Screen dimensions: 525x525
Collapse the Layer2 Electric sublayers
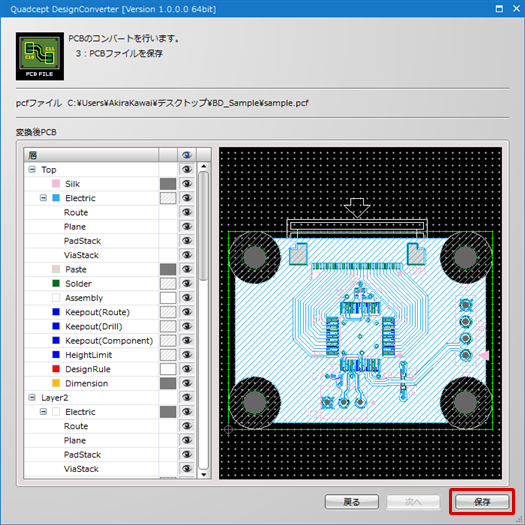click(43, 411)
